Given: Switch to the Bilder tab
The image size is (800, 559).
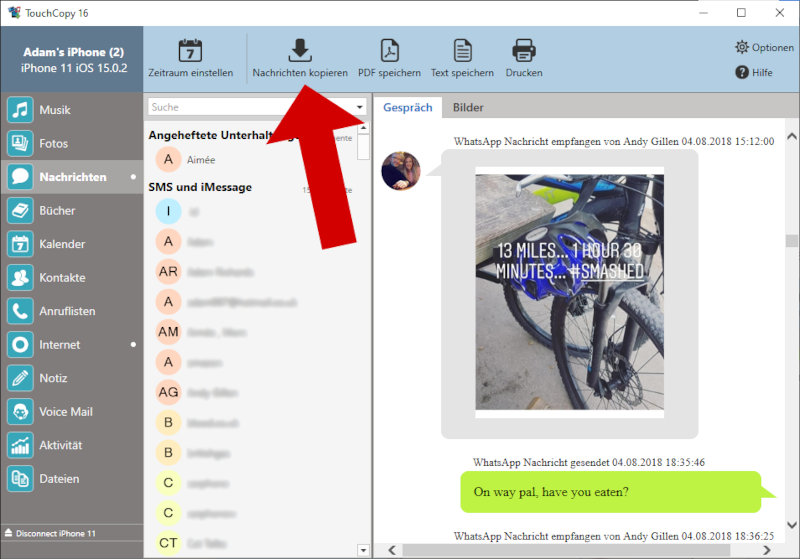Looking at the screenshot, I should tap(468, 107).
